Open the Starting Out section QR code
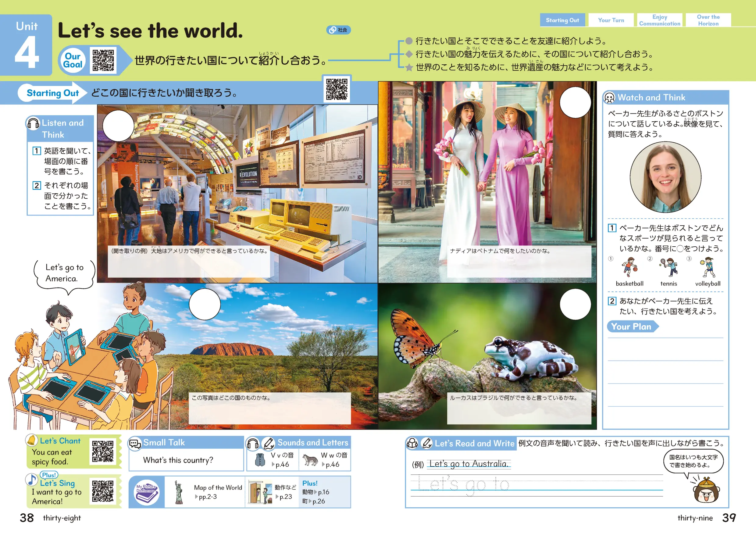Viewport: 756px width, 535px height. point(337,89)
